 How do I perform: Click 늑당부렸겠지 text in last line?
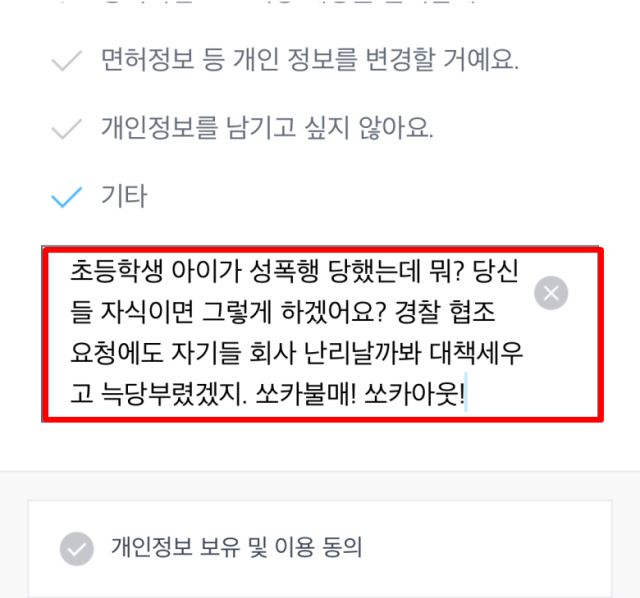pyautogui.click(x=173, y=395)
